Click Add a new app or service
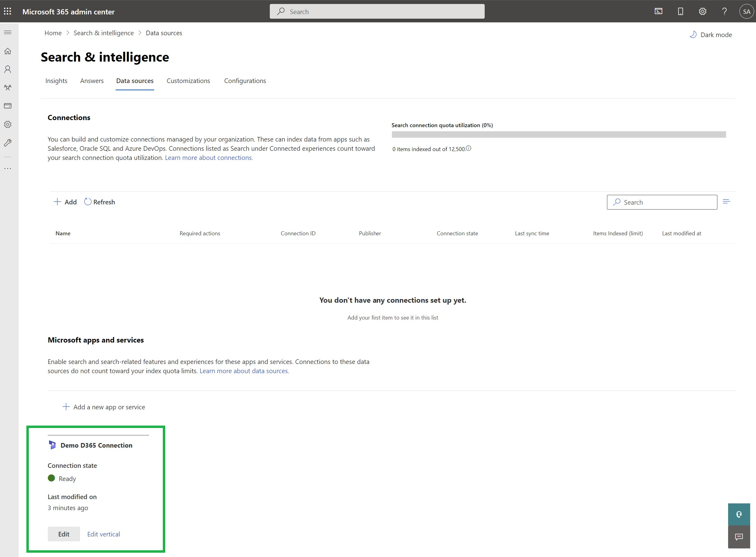Viewport: 756px width, 557px height. (104, 407)
